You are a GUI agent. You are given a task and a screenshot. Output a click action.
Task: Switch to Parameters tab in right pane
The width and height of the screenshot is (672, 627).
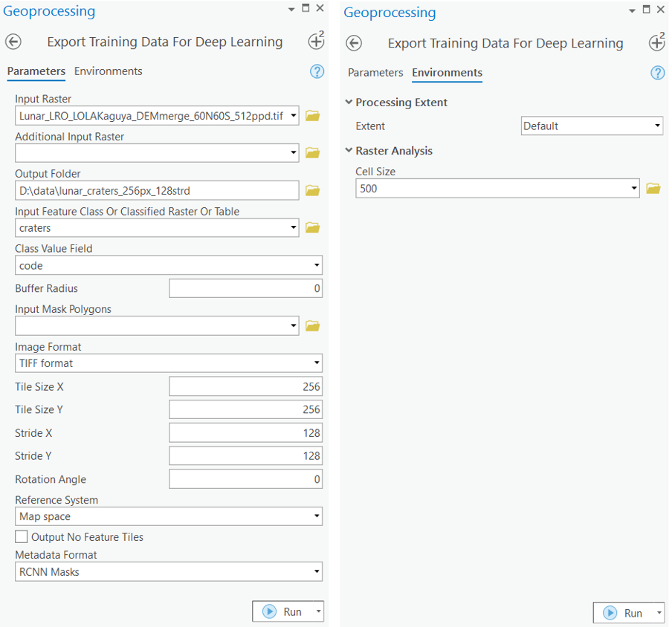click(375, 73)
